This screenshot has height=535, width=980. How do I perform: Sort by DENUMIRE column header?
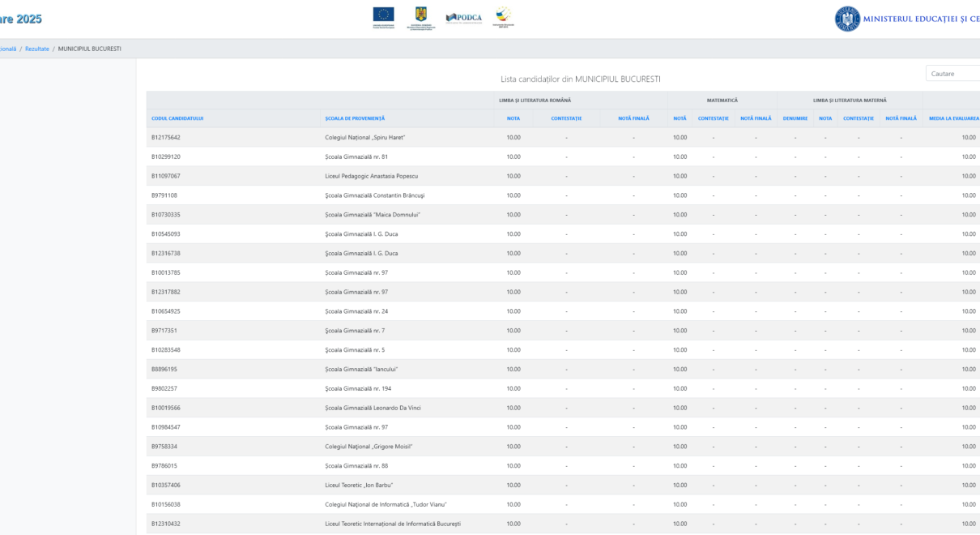pyautogui.click(x=795, y=118)
